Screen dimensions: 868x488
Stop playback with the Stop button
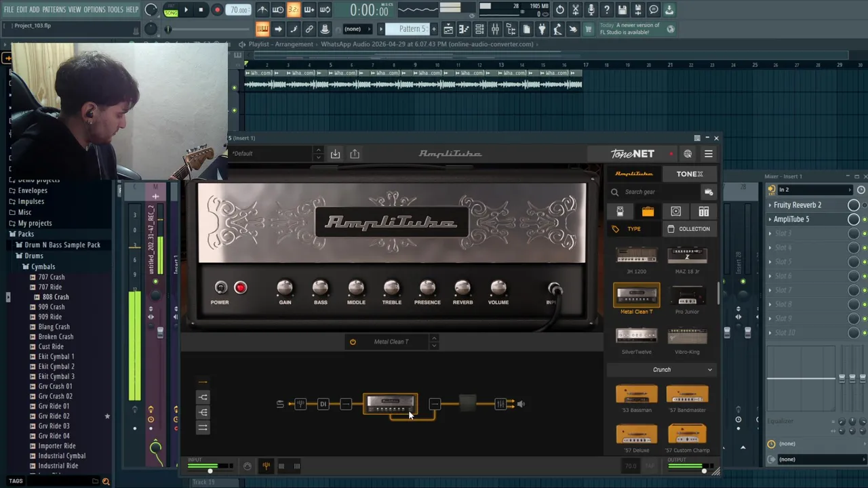[201, 10]
